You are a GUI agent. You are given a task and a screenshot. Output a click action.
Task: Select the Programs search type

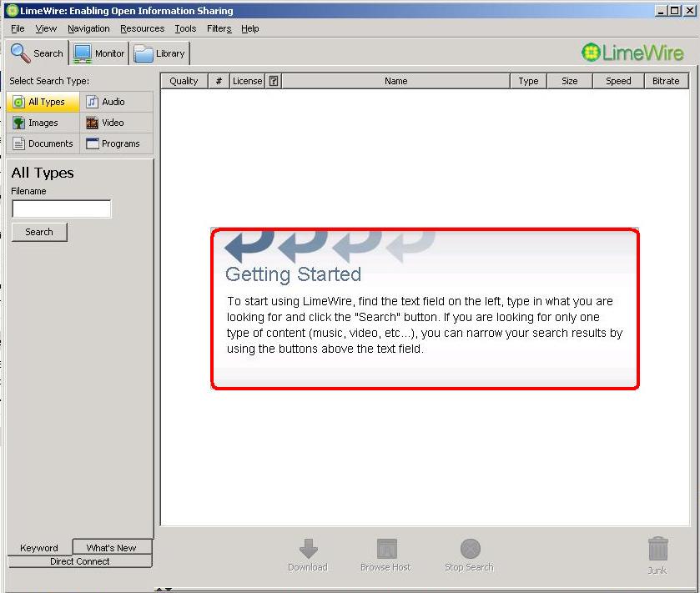[x=117, y=143]
